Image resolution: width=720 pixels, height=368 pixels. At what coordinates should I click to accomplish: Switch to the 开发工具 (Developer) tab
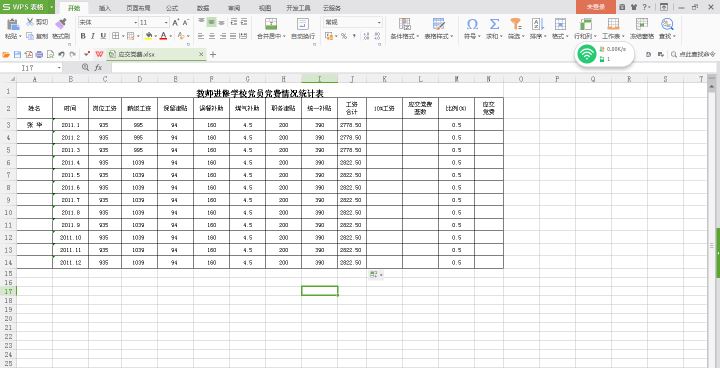(299, 8)
